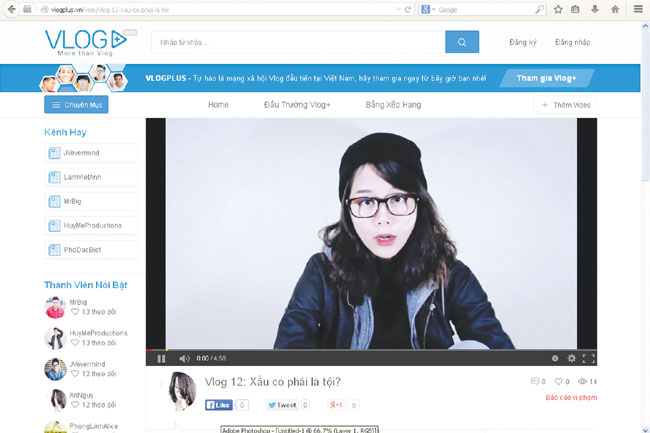Click the video frame
The height and width of the screenshot is (433, 650).
[x=371, y=233]
